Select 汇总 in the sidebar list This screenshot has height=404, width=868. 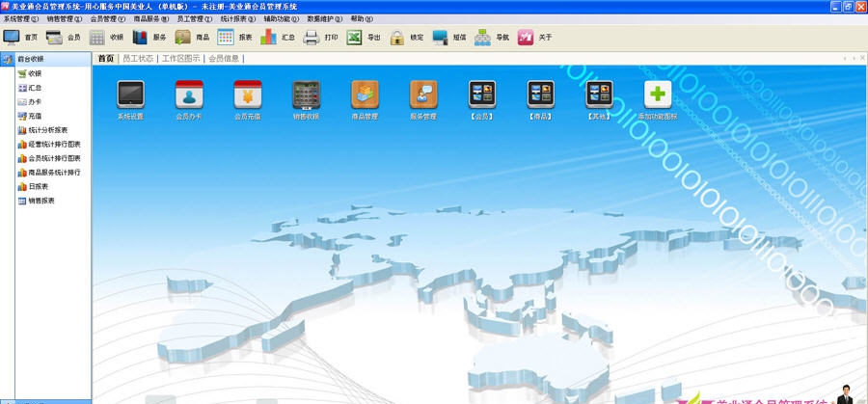tap(35, 88)
